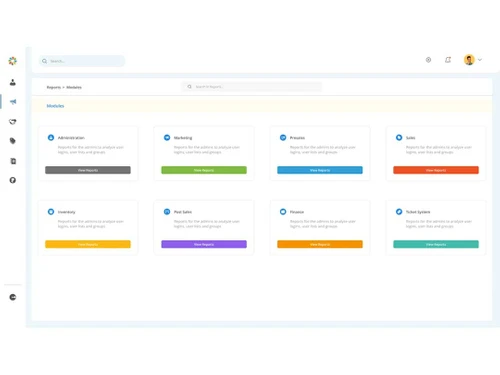The height and width of the screenshot is (375, 500).
Task: Open the handshake icon in sidebar
Action: pyautogui.click(x=13, y=122)
